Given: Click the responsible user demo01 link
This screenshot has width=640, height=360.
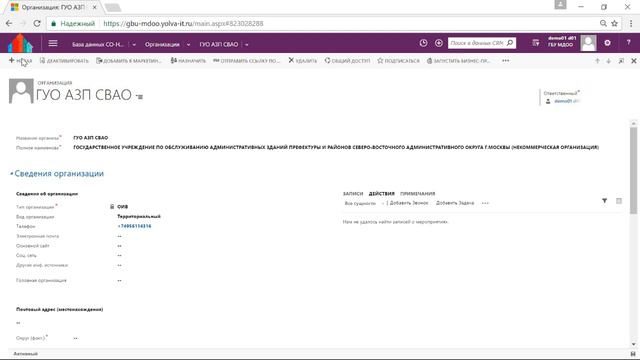Looking at the screenshot, I should click(x=567, y=101).
